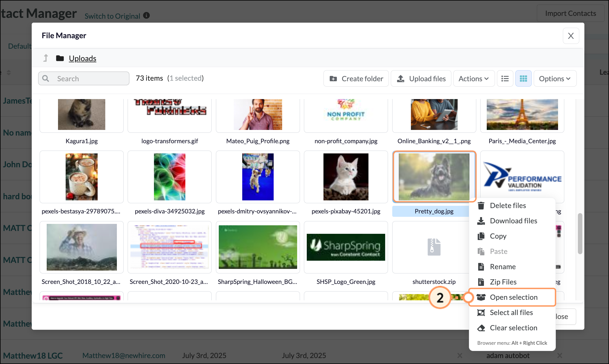The width and height of the screenshot is (609, 364).
Task: Select the SharpSpring_Halloween_BG thumbnail
Action: coord(258,247)
